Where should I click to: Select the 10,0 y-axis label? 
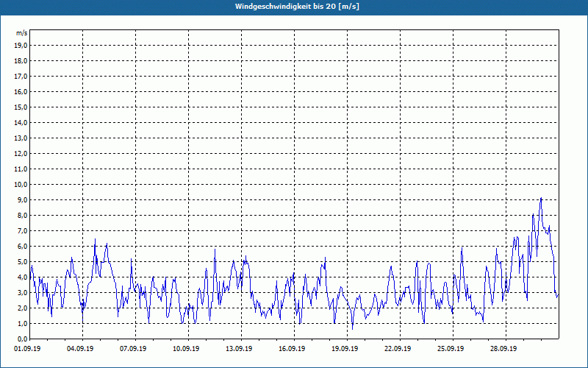tap(21, 185)
